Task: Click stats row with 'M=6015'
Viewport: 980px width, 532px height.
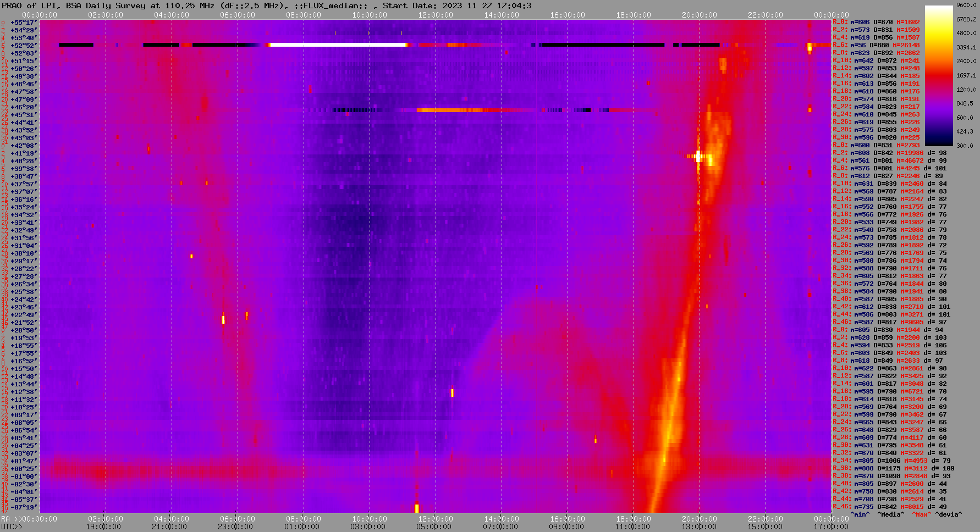Action: pyautogui.click(x=890, y=507)
